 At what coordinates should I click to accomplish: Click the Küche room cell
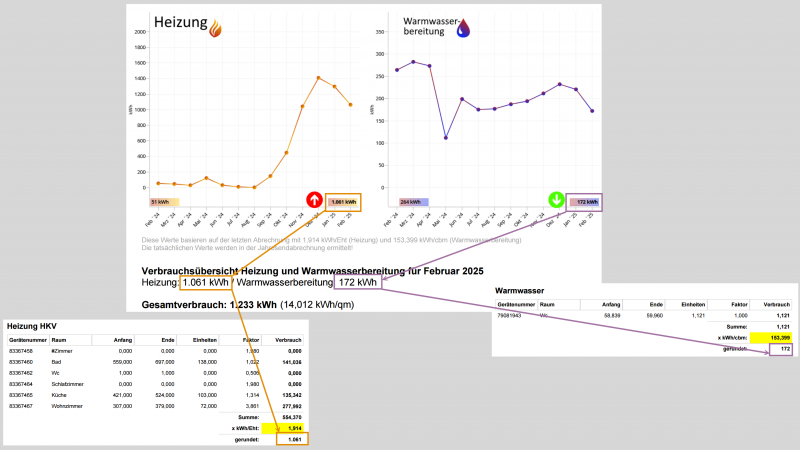pos(59,395)
